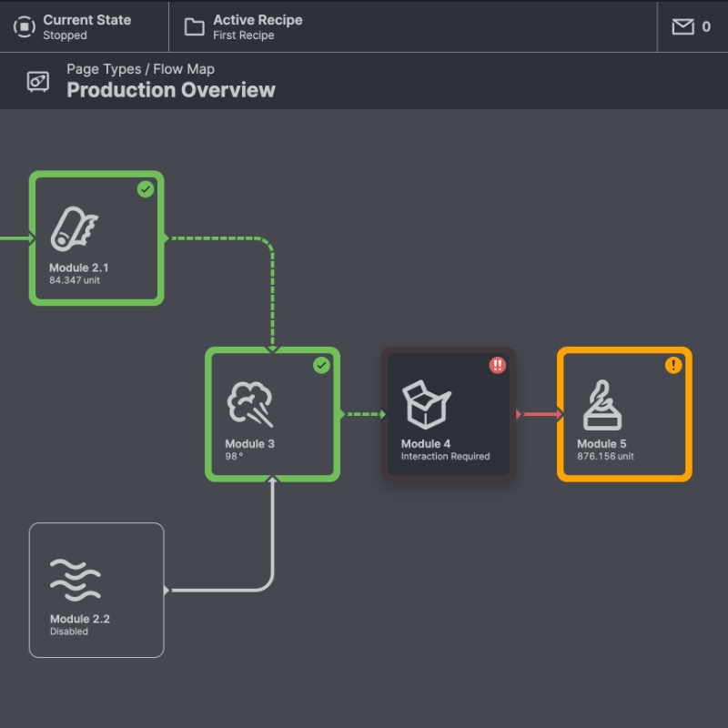Click the orange warning badge on Module 5
The width and height of the screenshot is (728, 728).
pos(673,365)
